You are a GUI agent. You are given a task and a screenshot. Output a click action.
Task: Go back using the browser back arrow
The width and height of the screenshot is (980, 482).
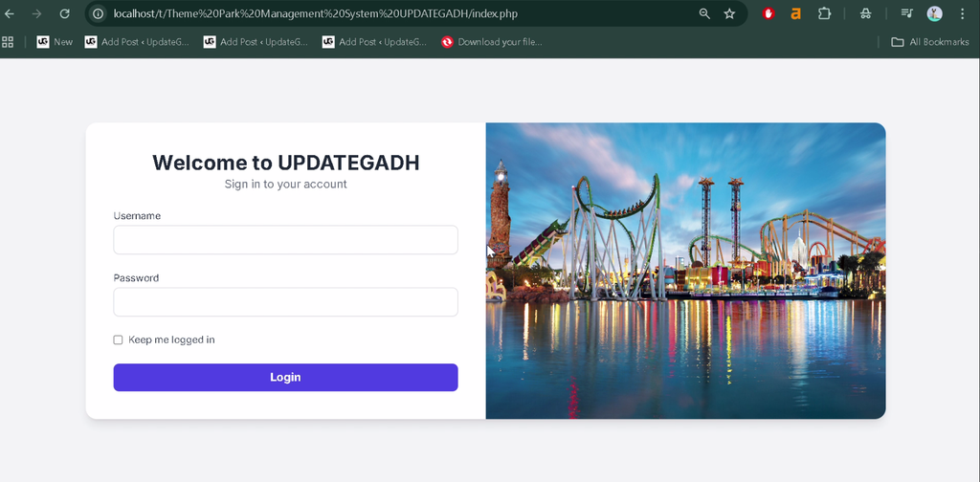(10, 13)
